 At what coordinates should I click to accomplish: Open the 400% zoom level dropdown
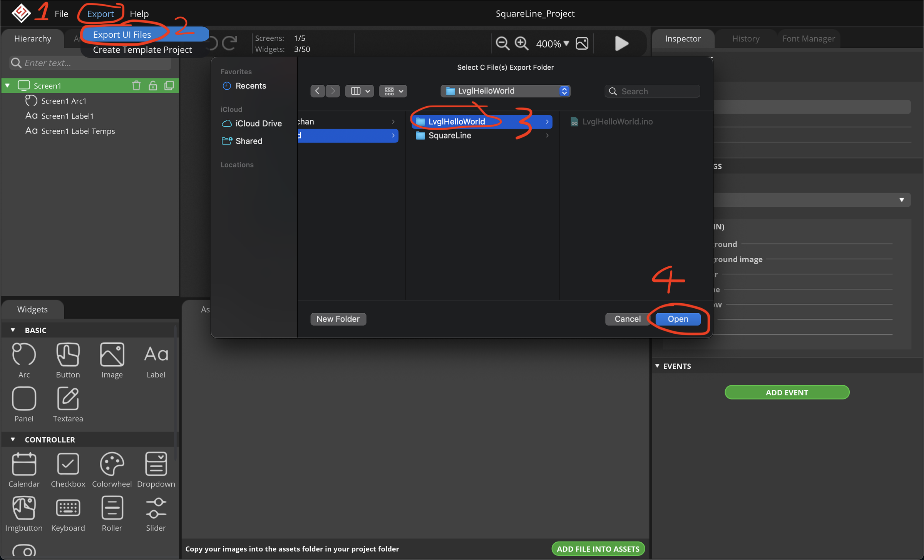[x=552, y=43]
